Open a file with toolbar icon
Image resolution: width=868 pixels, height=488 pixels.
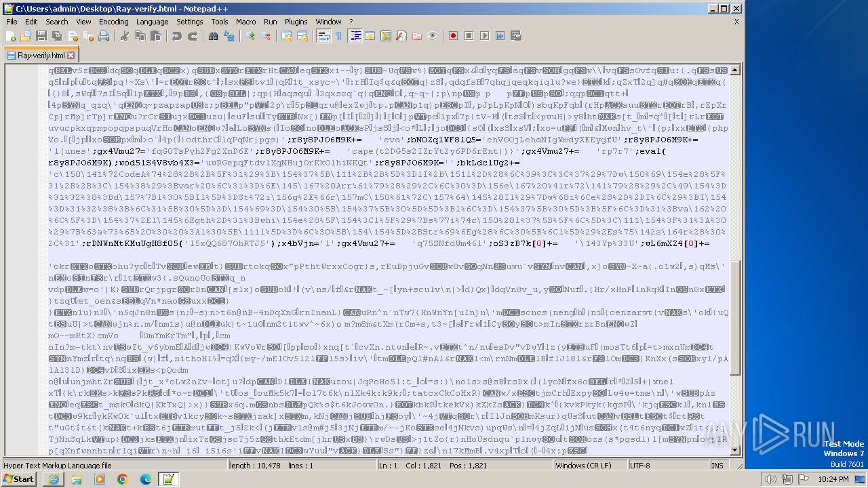click(26, 36)
